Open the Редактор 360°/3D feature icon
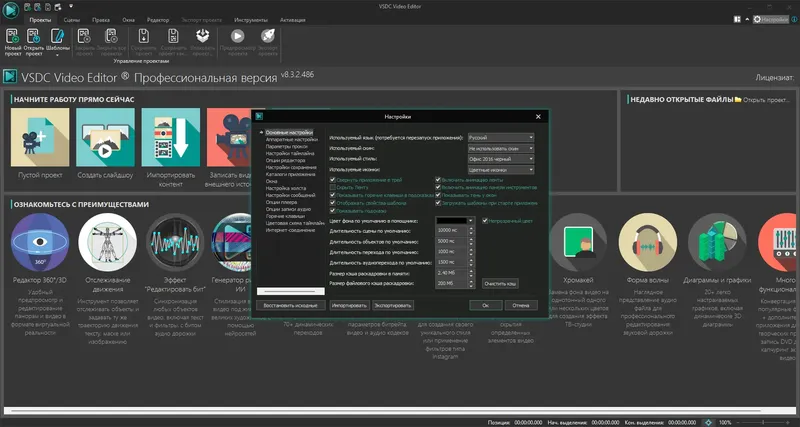The width and height of the screenshot is (800, 427). pyautogui.click(x=40, y=242)
